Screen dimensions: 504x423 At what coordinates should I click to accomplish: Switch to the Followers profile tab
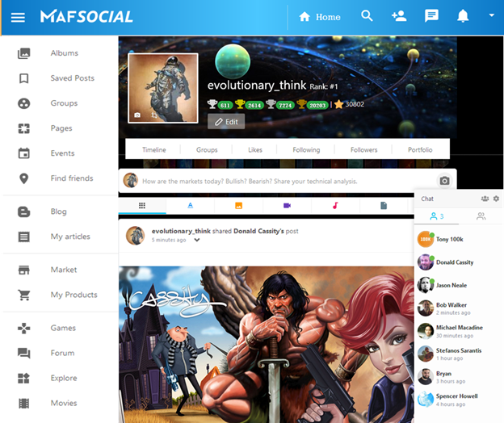363,150
